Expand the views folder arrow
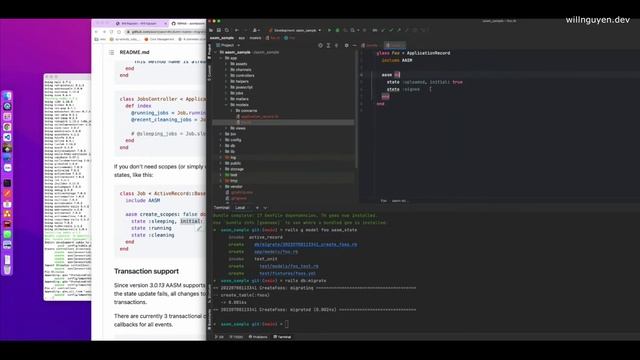640x360 pixels. point(227,128)
